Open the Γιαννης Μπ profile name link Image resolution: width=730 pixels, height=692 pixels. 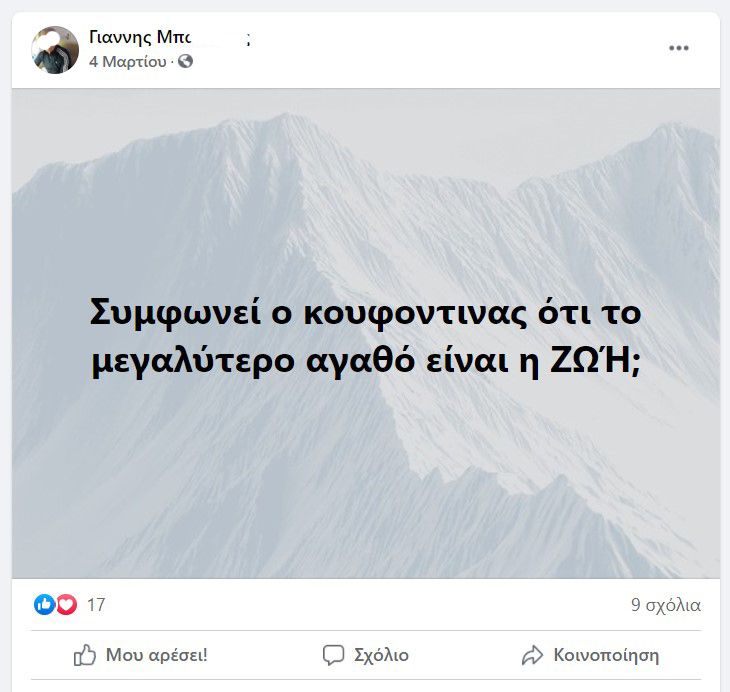click(140, 37)
